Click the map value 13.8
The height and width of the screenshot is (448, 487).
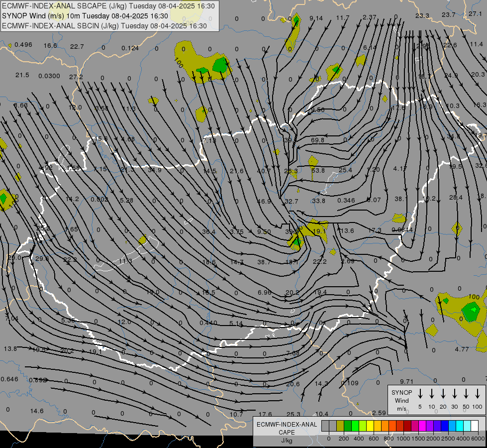coord(10,349)
